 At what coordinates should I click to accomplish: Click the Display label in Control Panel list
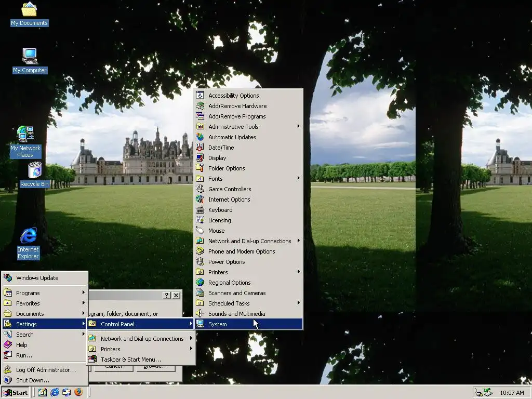217,158
